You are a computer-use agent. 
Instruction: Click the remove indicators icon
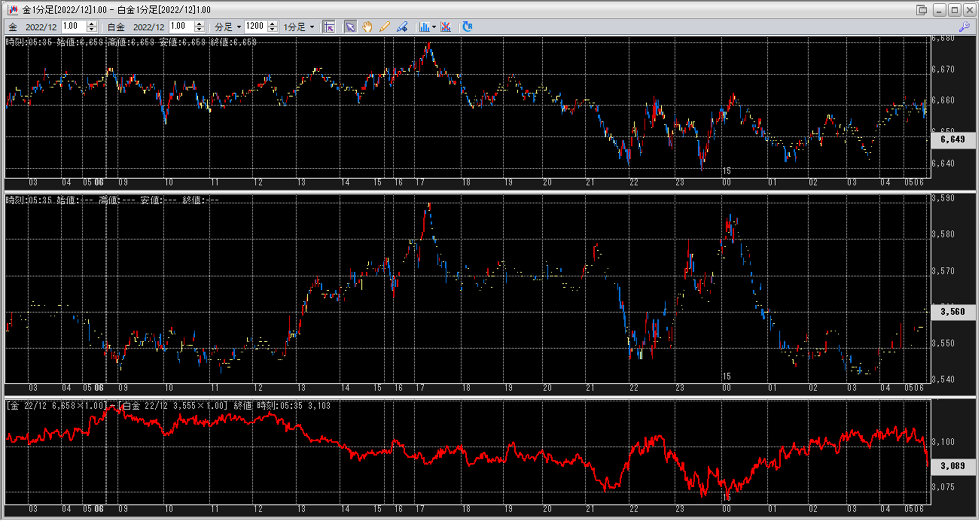[446, 27]
